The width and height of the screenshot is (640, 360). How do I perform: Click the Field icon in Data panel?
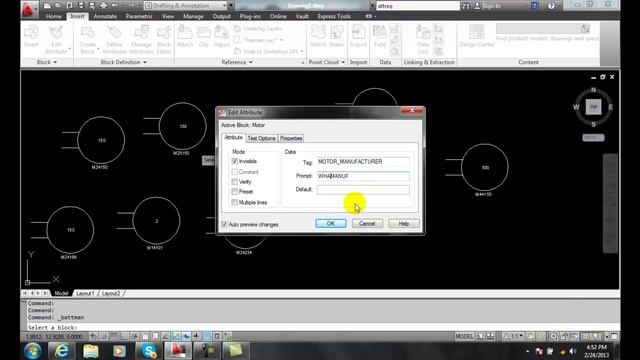tap(380, 32)
